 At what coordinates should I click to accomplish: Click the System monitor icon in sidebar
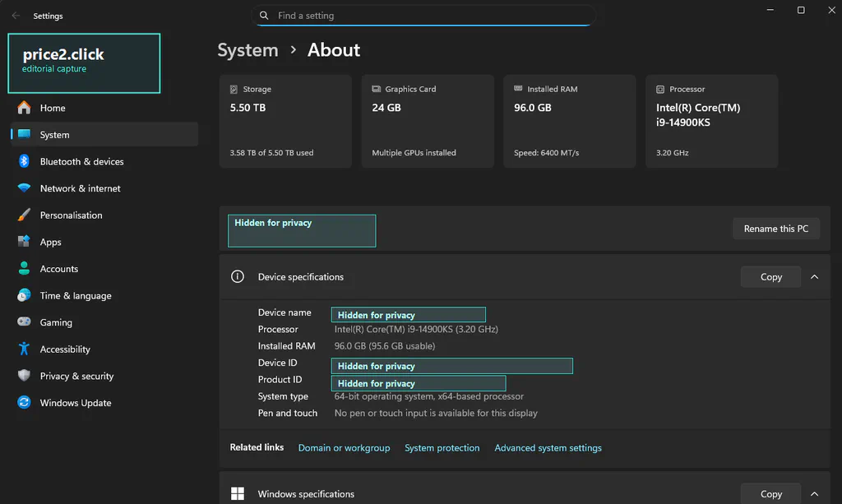tap(24, 134)
